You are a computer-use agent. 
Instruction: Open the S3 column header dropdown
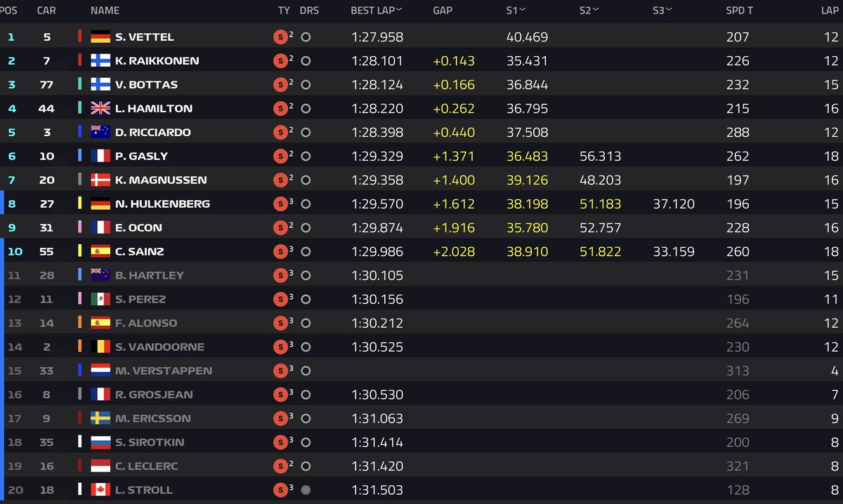(x=669, y=10)
